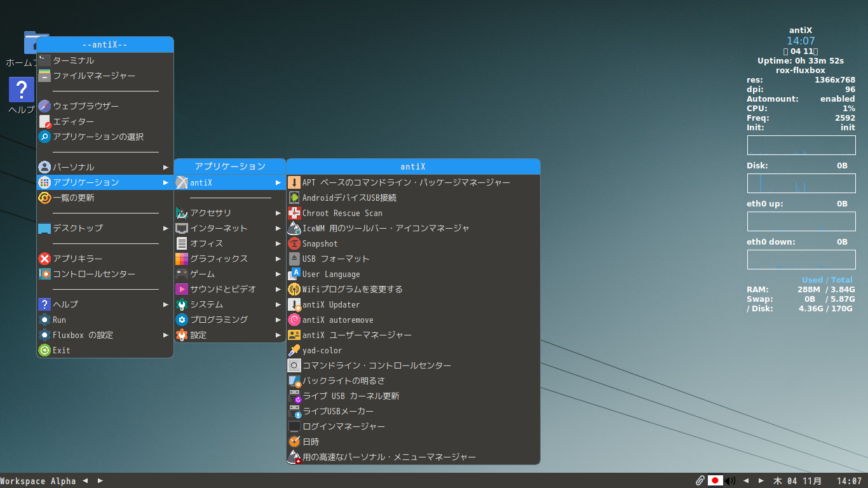
Task: Click the Snapshot icon
Action: click(x=294, y=243)
